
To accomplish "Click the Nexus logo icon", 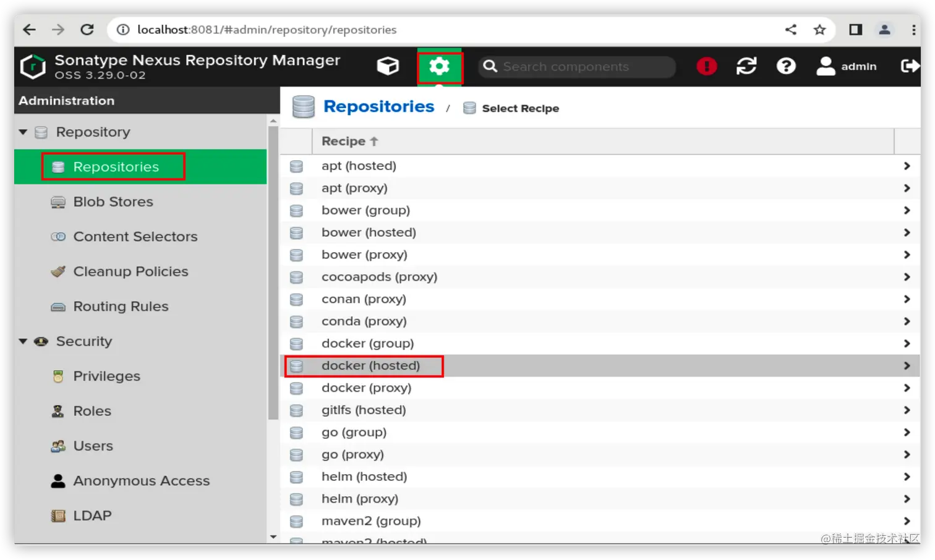I will pyautogui.click(x=33, y=66).
